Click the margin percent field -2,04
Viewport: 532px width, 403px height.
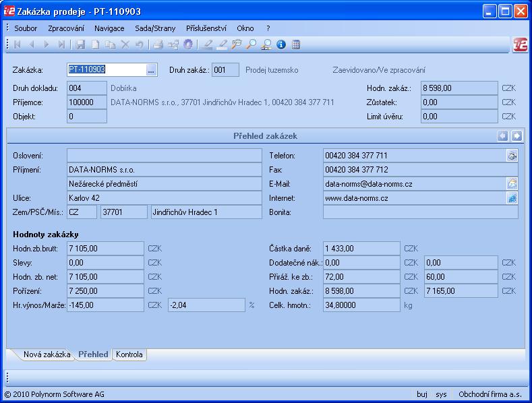(x=206, y=305)
